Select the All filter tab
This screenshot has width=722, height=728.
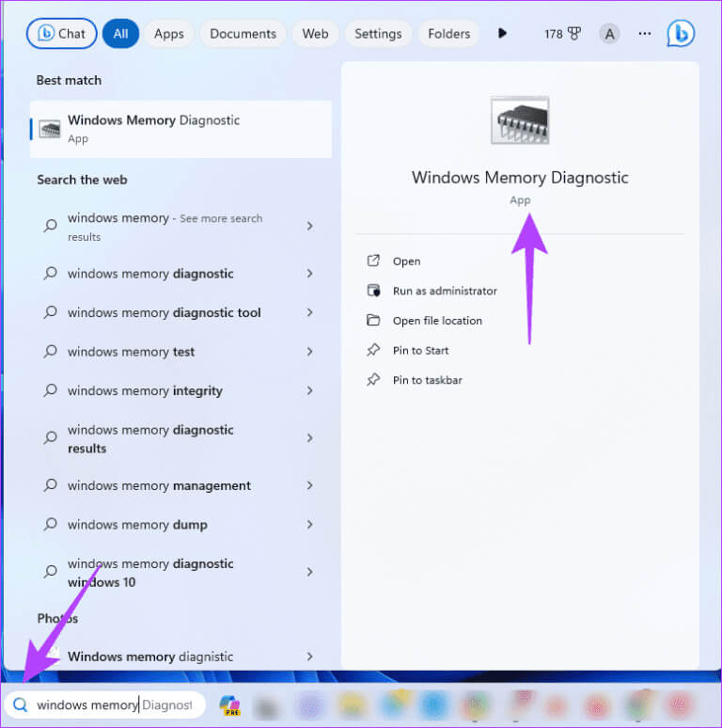click(120, 34)
